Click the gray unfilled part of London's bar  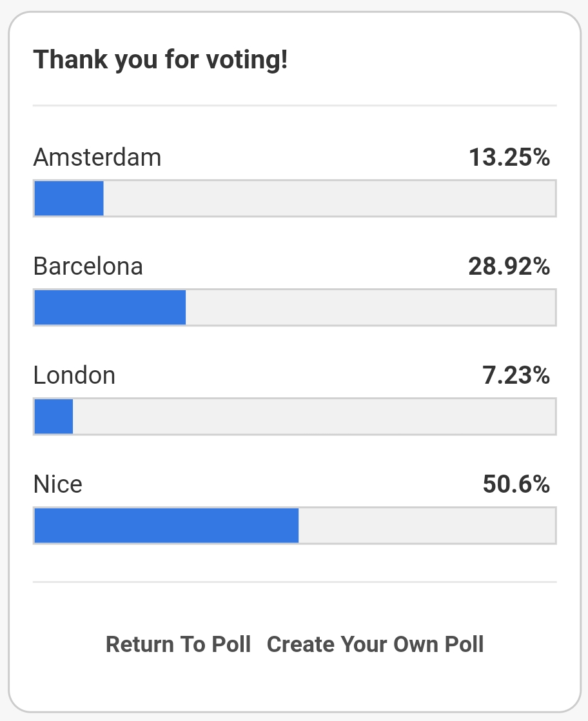point(313,417)
